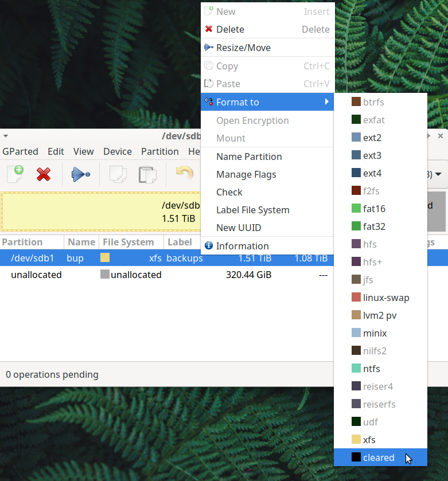Image resolution: width=448 pixels, height=481 pixels.
Task: Open the GParted menu
Action: [x=20, y=151]
